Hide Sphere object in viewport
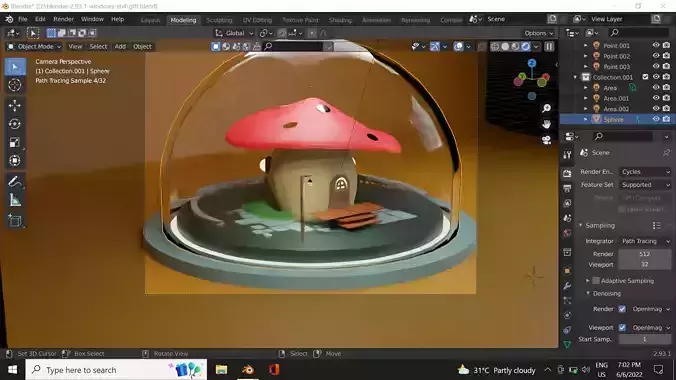The image size is (676, 380). click(x=656, y=119)
